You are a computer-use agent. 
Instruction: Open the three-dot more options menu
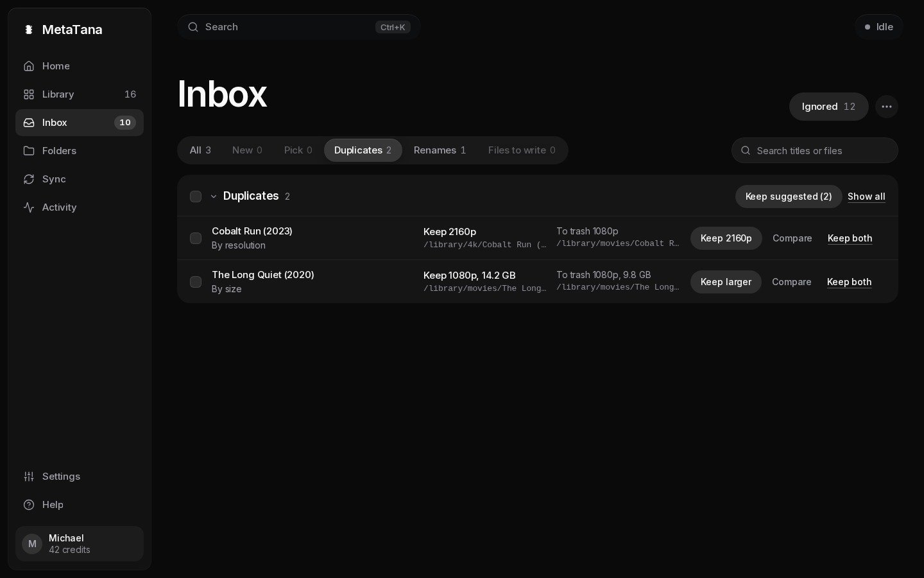(887, 107)
